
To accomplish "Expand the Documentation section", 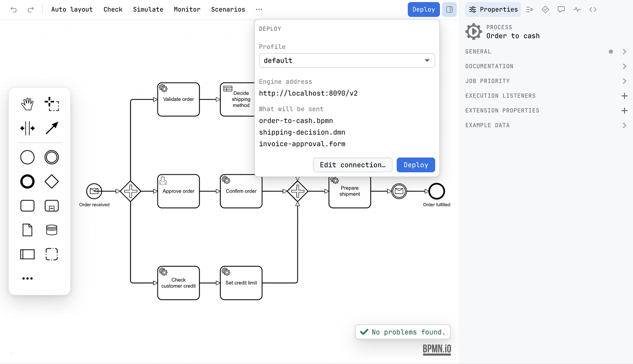I will tap(546, 66).
